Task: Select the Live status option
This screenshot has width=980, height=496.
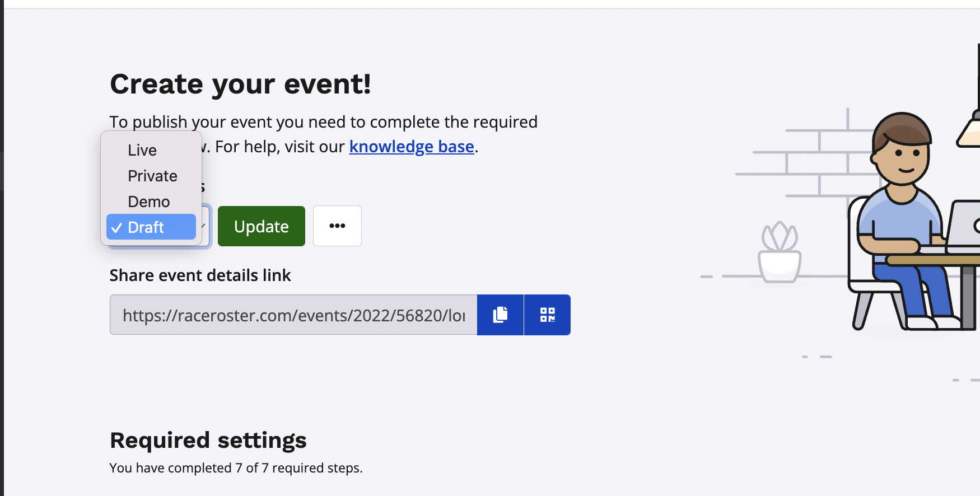Action: coord(142,150)
